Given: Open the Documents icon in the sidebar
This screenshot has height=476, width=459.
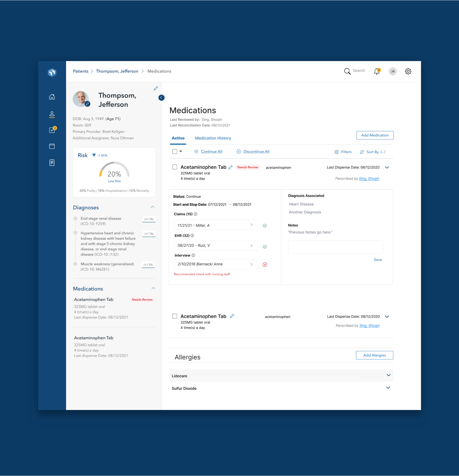Looking at the screenshot, I should click(52, 163).
